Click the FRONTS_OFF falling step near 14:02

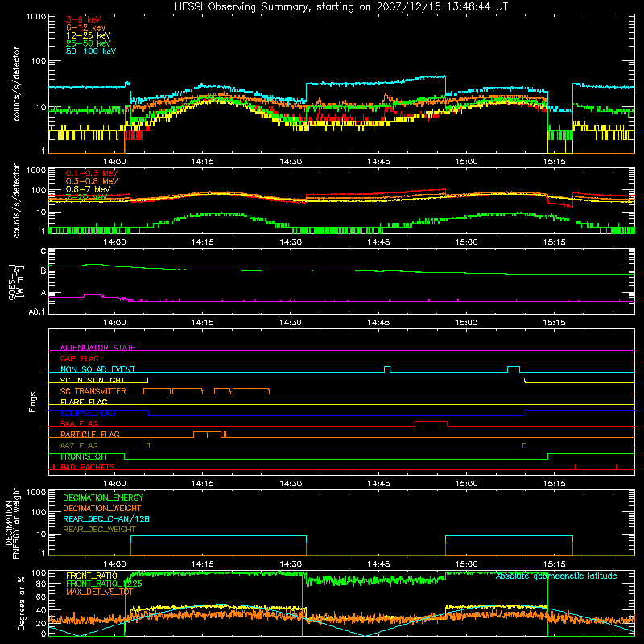pyautogui.click(x=125, y=456)
